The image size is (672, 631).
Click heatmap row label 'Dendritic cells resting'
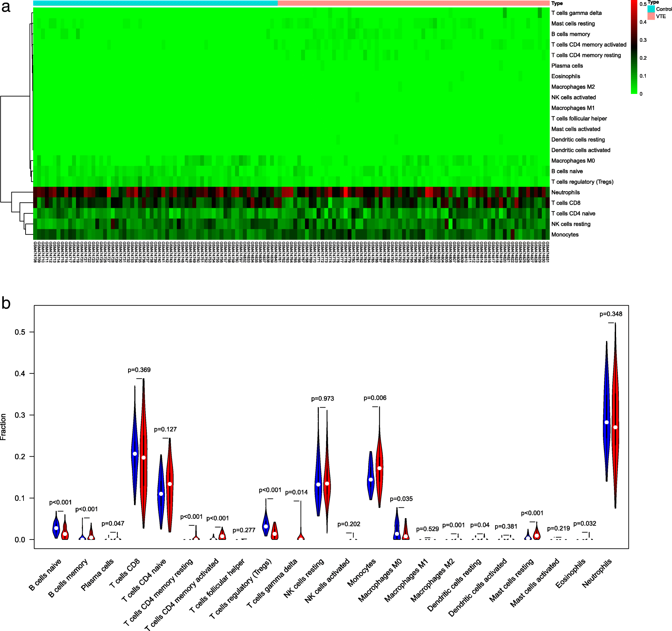pos(578,139)
